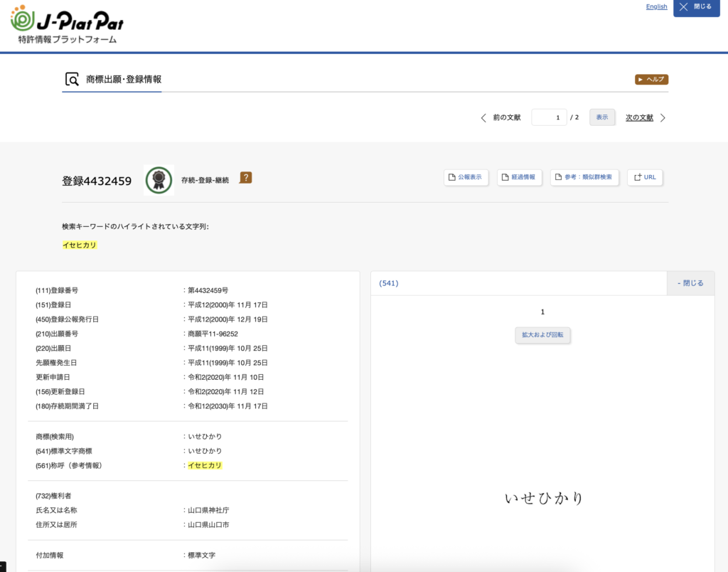Select registration number 第4432459号
The image size is (728, 572).
(x=208, y=290)
